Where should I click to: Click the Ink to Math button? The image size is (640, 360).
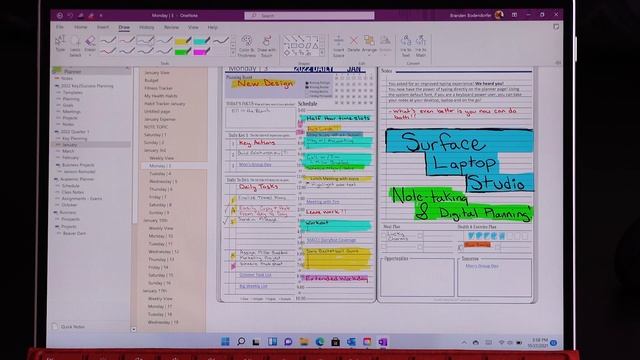(x=421, y=46)
